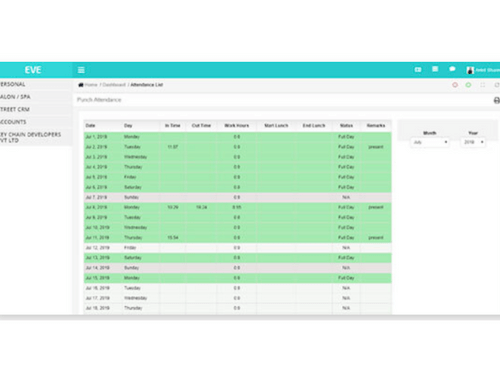Screen dimensions: 500x375
Task: Click the green circle icon in breadcrumb bar
Action: click(468, 85)
